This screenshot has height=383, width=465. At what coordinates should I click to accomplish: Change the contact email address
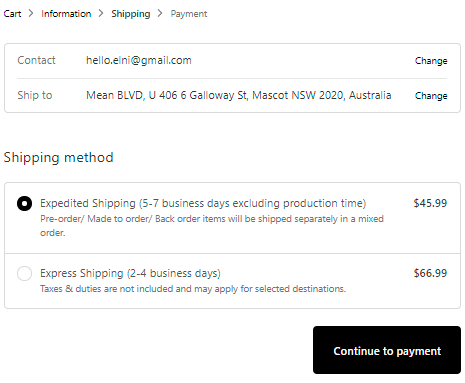click(x=431, y=61)
